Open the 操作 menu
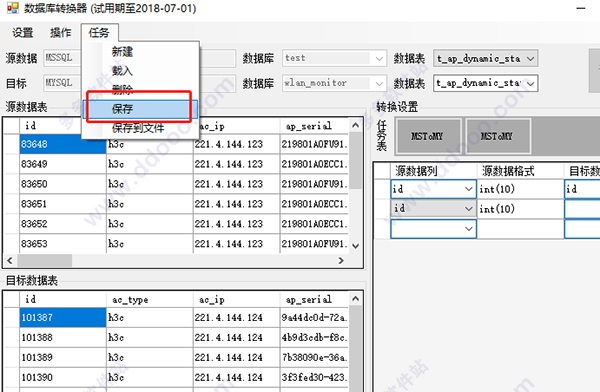 pos(60,33)
